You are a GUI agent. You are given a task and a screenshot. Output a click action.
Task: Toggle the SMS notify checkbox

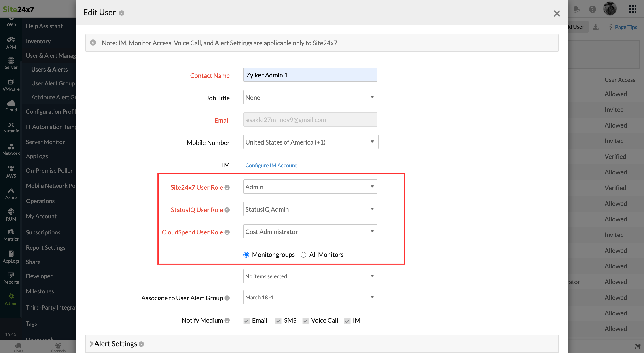(x=278, y=321)
